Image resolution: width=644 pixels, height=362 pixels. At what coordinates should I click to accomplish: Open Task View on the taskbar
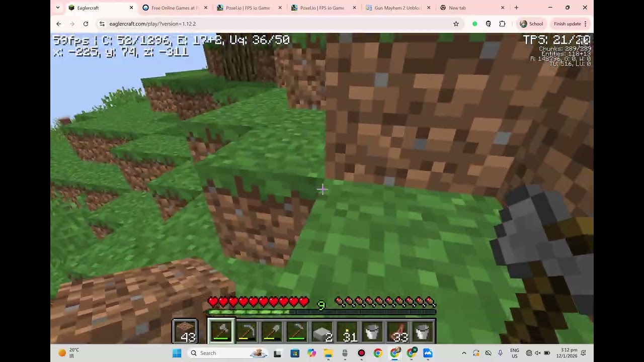[x=277, y=353]
